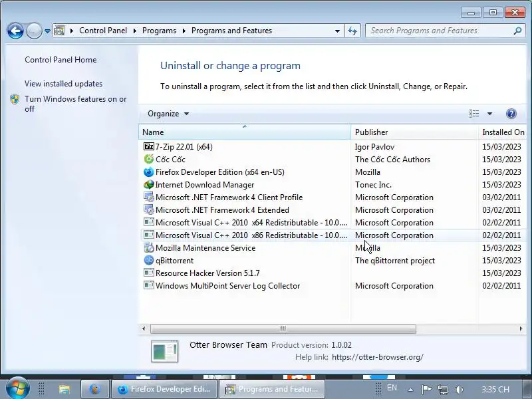The image size is (532, 399).
Task: Click the scrollbar left arrow
Action: point(144,329)
